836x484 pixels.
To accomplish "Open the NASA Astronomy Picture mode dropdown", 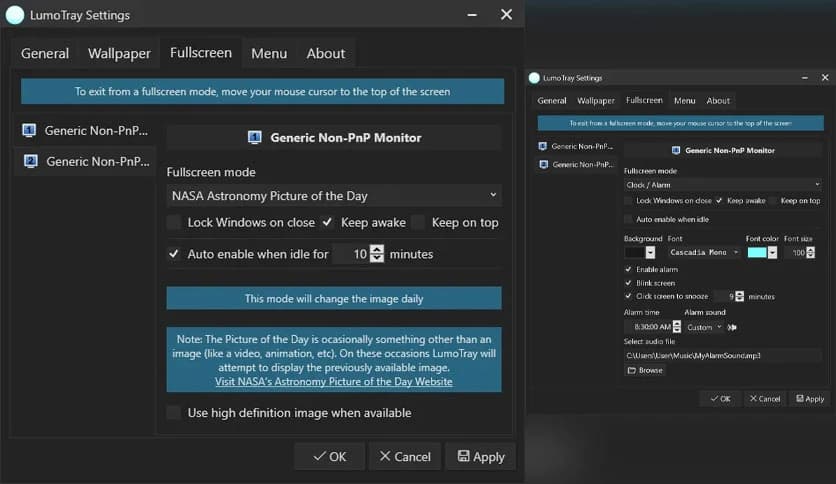I will point(333,196).
